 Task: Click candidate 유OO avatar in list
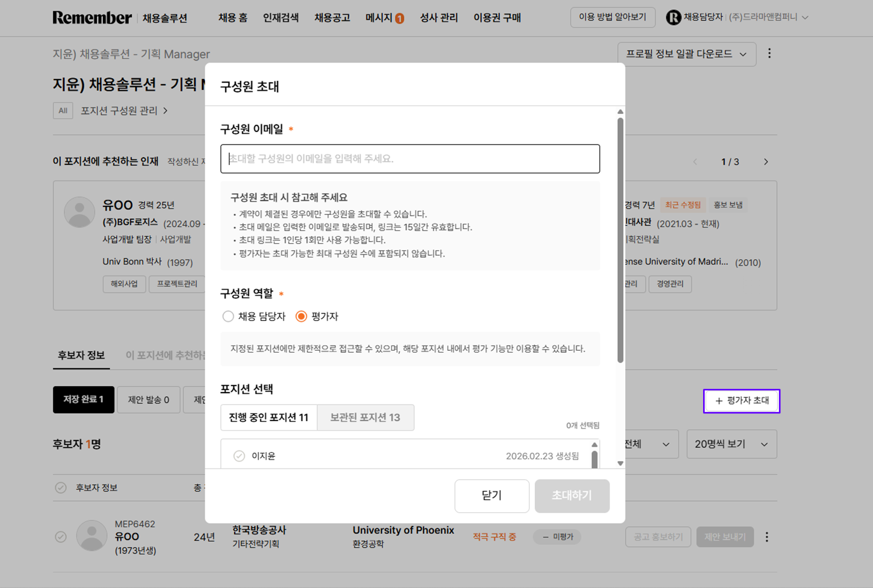coord(92,536)
